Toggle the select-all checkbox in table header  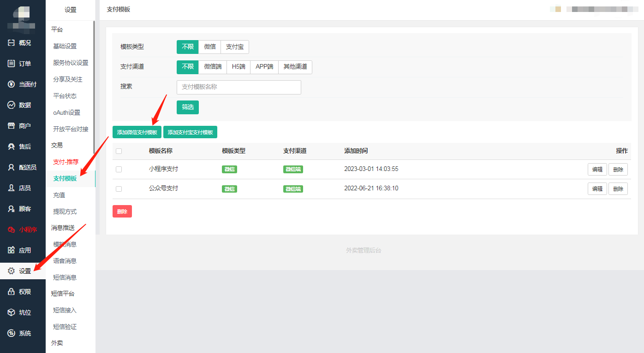(119, 151)
